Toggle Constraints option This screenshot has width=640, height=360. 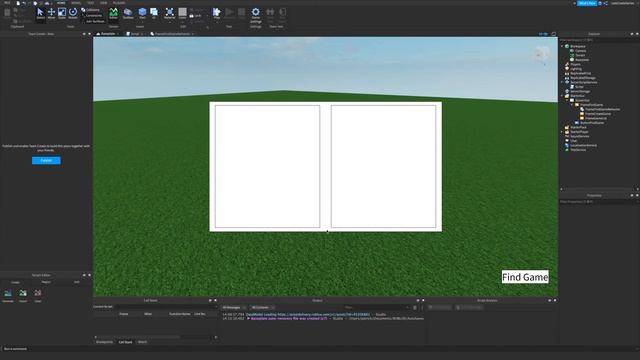91,16
